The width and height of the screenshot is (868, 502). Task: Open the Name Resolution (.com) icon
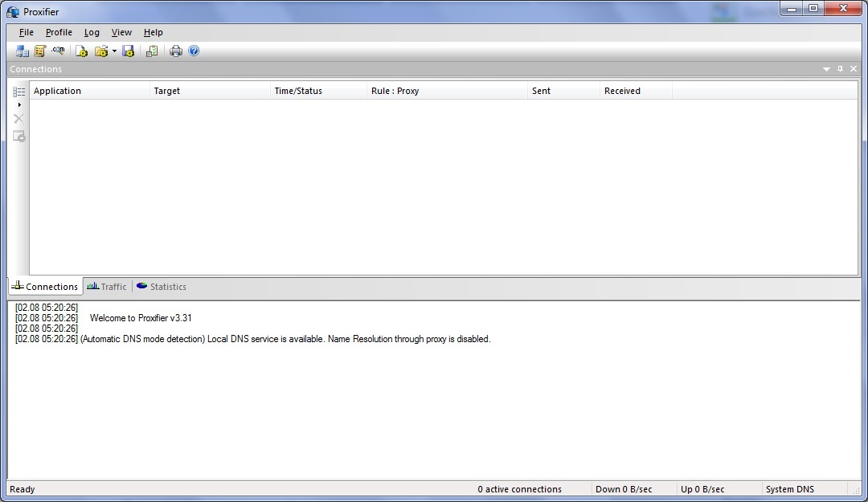coord(58,51)
